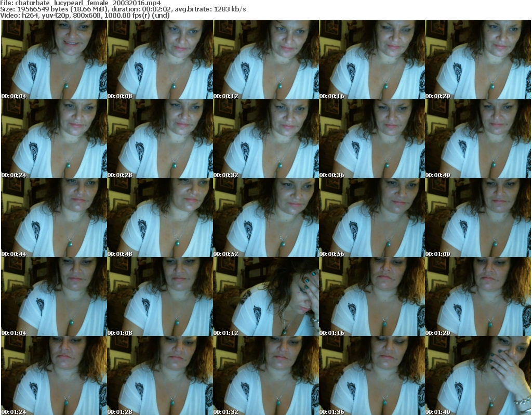This screenshot has height=415, width=532.
Task: Select the thumbnail stamped 00:00:32
Action: pyautogui.click(x=266, y=139)
